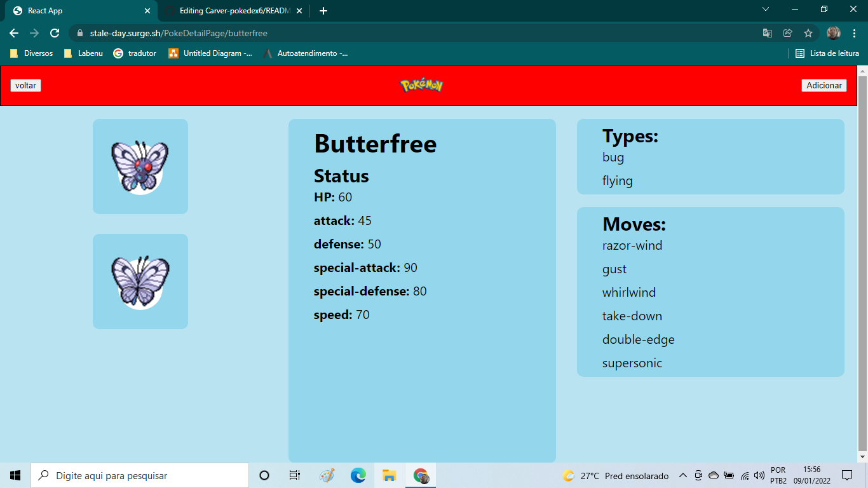Click the front-facing Butterfree sprite
Screen dimensions: 868x488
[140, 166]
